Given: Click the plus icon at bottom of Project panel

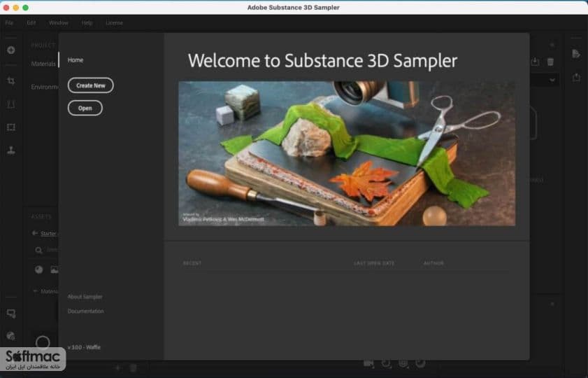Looking at the screenshot, I should pyautogui.click(x=117, y=368).
